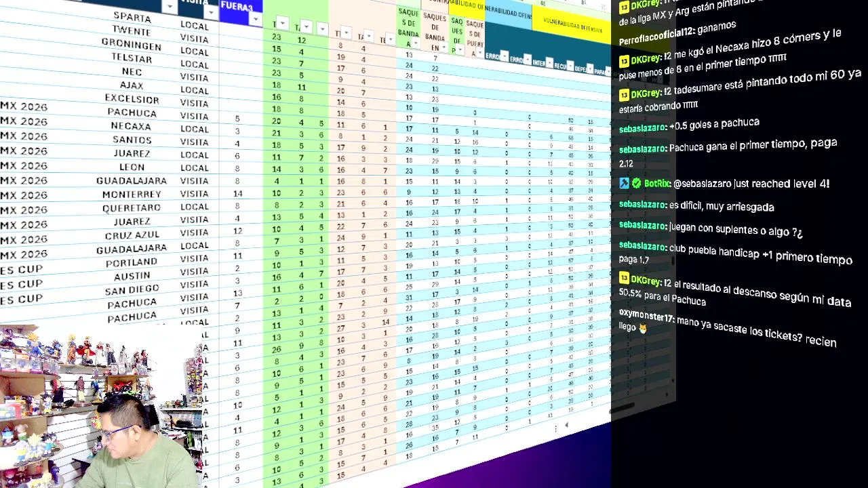Select the EXCELSIOR team cell
Screen dimensions: 868x488
132,98
